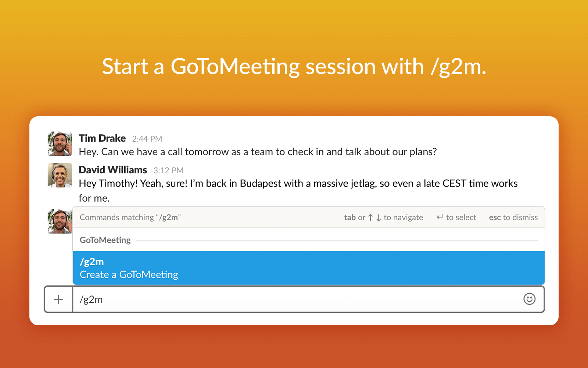
Task: Click the GoToMeeting section header
Action: [105, 240]
